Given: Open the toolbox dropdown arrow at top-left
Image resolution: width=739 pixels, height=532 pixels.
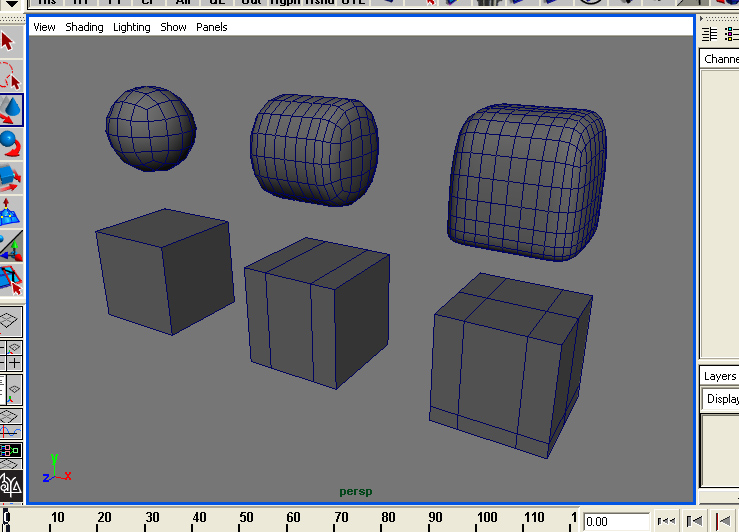Looking at the screenshot, I should pos(11,5).
